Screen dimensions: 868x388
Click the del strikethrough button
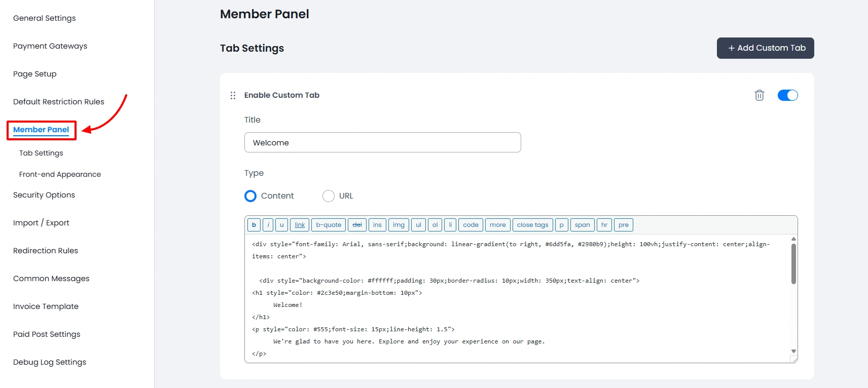tap(357, 224)
